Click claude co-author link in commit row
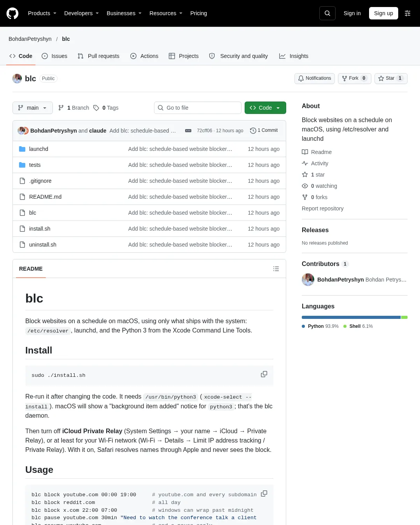420x525 pixels. [98, 131]
